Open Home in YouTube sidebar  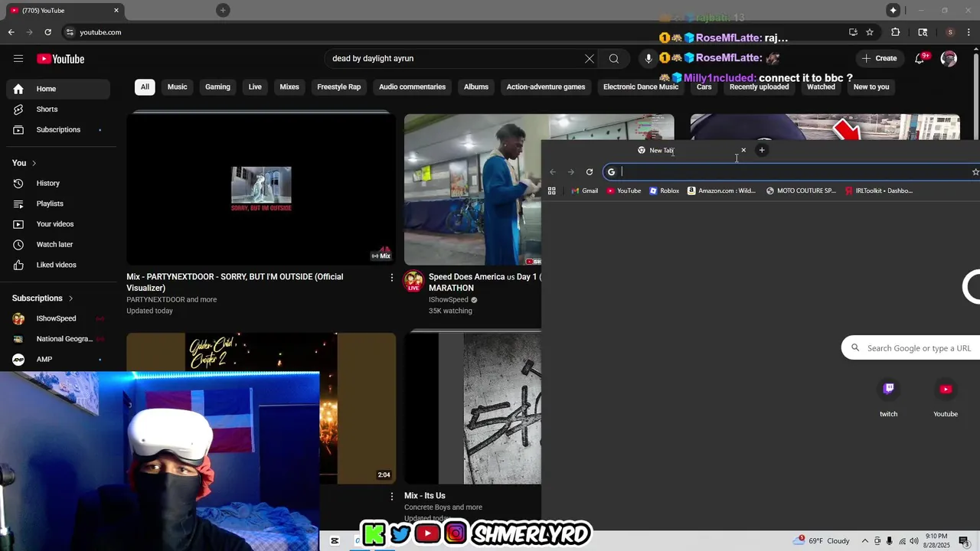click(x=58, y=89)
